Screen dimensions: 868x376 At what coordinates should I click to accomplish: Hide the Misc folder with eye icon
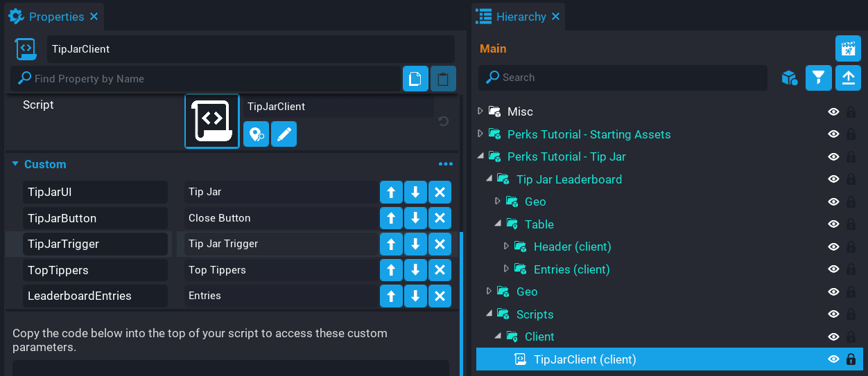tap(834, 111)
